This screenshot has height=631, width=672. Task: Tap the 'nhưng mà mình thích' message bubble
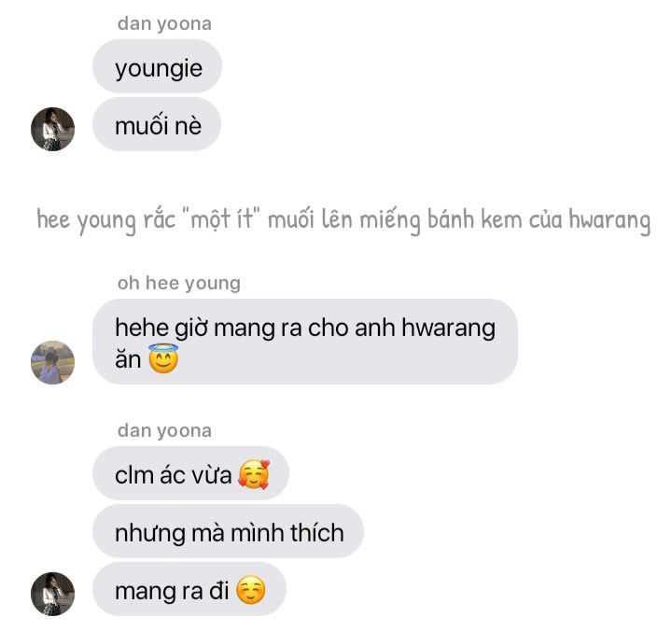[x=228, y=531]
